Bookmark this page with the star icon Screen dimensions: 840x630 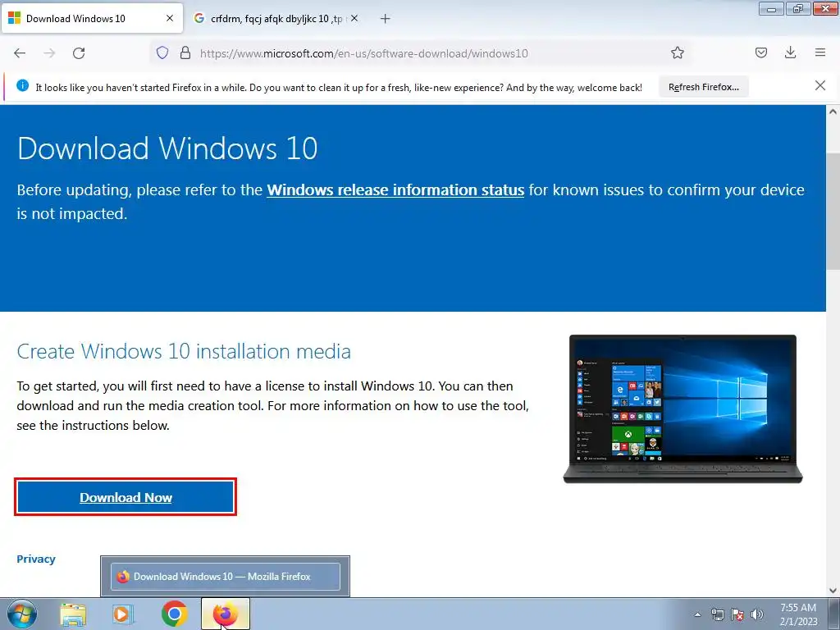(x=677, y=52)
